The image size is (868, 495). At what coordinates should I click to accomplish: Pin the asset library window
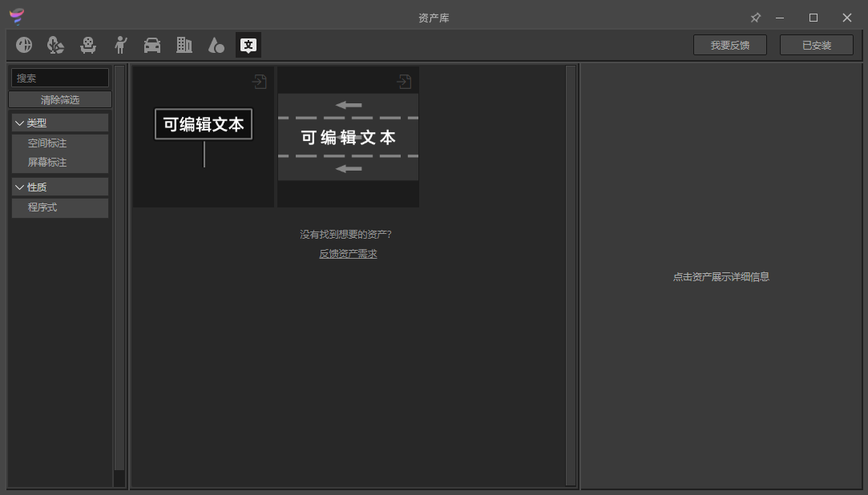(755, 18)
